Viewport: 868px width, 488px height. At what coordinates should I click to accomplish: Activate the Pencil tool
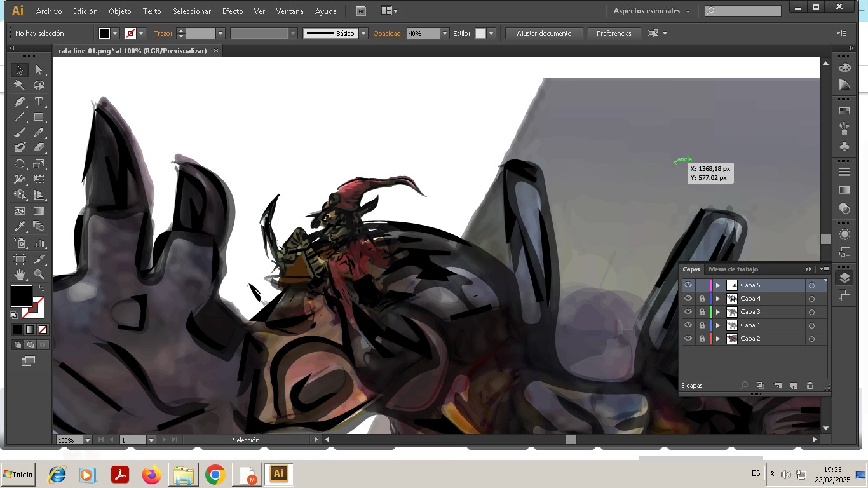pos(39,133)
